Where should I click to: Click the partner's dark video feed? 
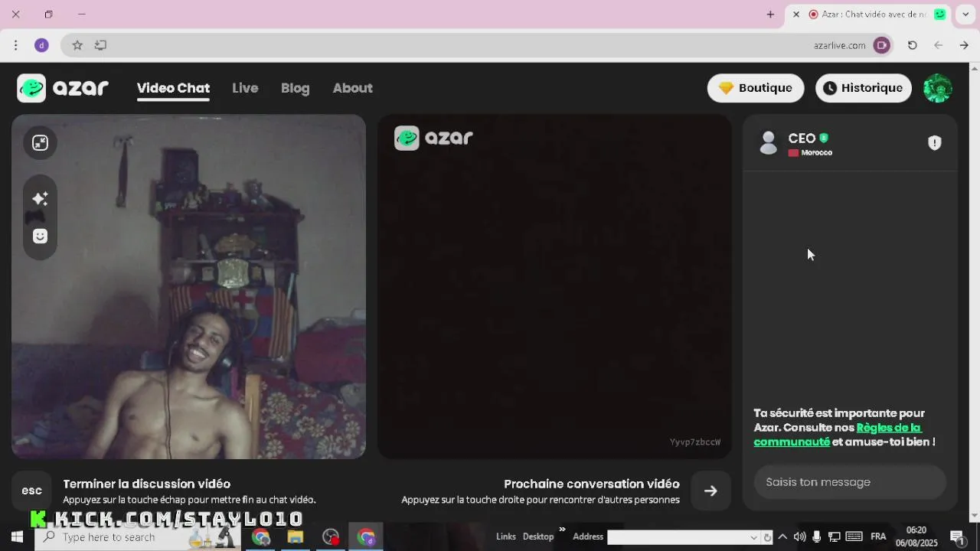click(554, 287)
